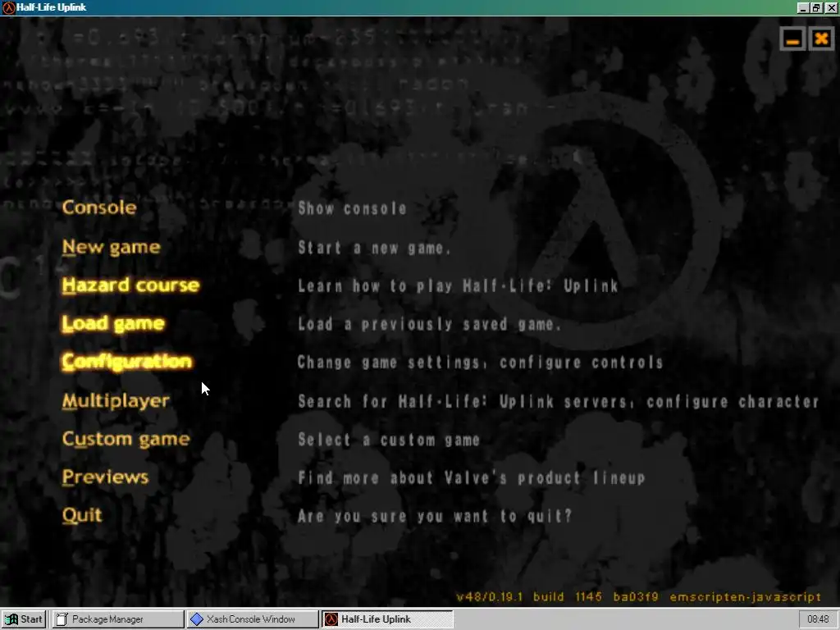Screen dimensions: 840x630
Task: Click the Package Manager taskbar icon
Action: [x=62, y=619]
